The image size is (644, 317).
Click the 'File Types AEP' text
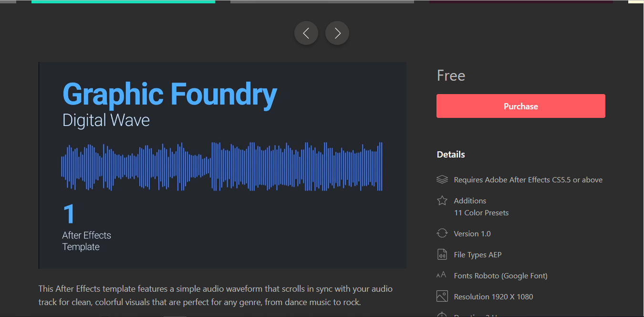(x=478, y=255)
